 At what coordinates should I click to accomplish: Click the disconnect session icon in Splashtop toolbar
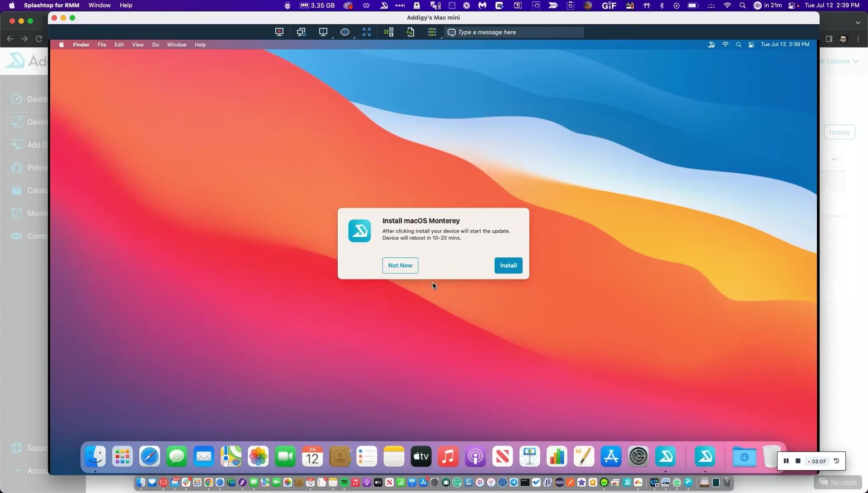point(279,32)
